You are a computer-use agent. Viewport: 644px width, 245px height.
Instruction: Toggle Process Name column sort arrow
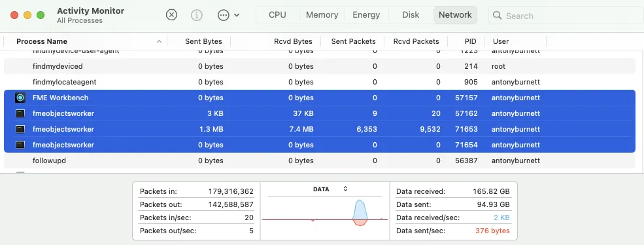pyautogui.click(x=160, y=41)
